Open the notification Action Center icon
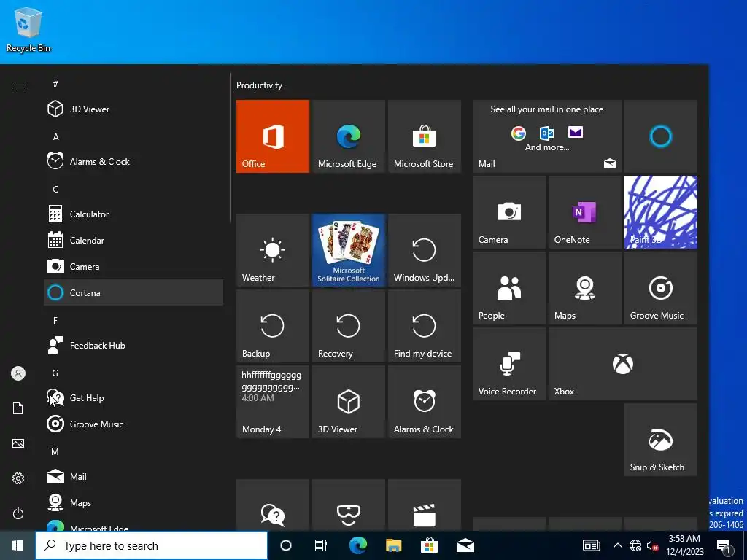 tap(724, 545)
